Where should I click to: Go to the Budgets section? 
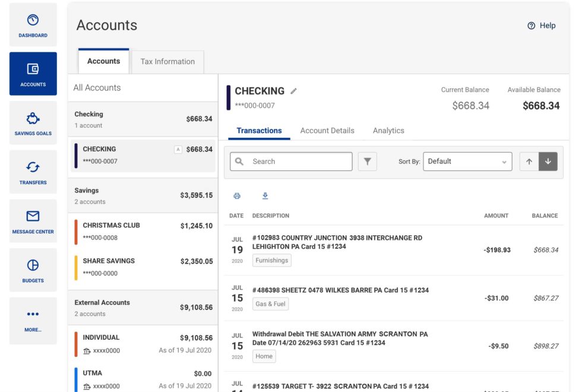tap(33, 270)
